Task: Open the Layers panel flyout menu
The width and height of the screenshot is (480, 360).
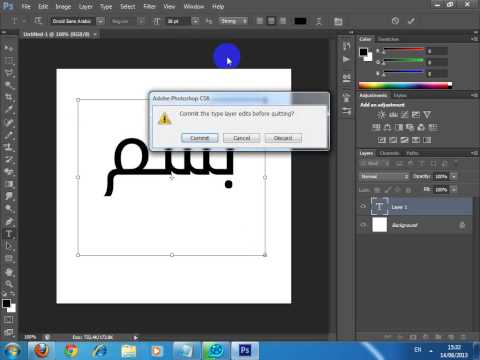Action: [x=474, y=153]
